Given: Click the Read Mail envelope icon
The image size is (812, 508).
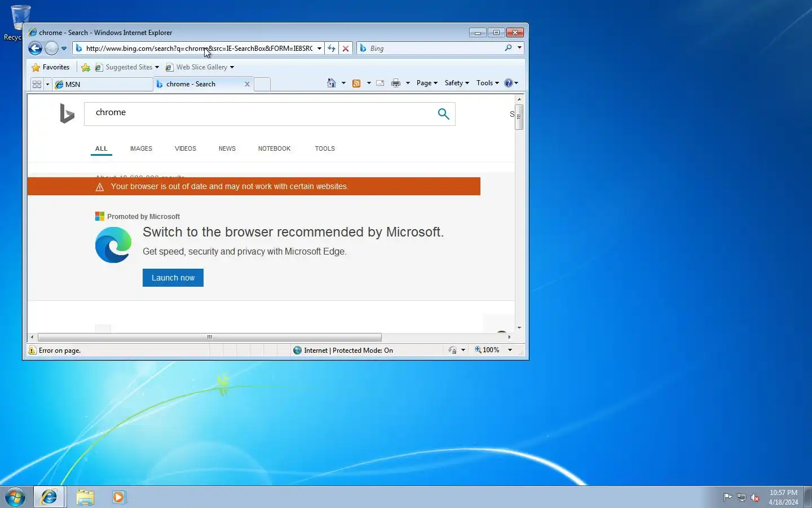Looking at the screenshot, I should [380, 83].
